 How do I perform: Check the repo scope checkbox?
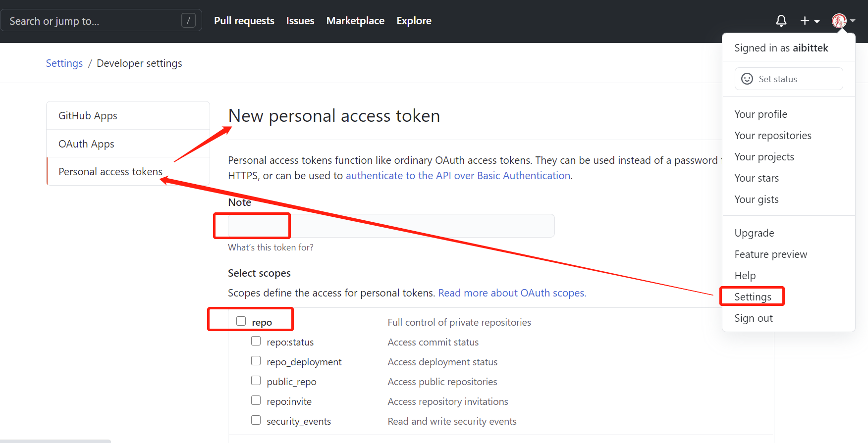241,321
